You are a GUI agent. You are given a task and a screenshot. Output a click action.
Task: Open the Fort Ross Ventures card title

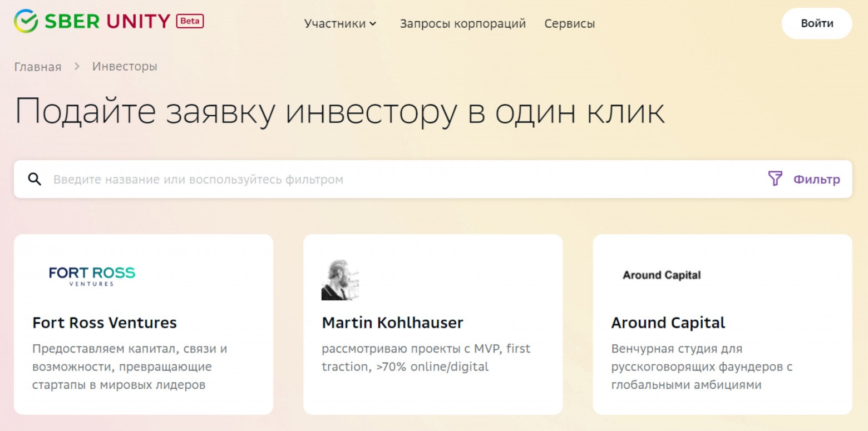click(x=105, y=323)
